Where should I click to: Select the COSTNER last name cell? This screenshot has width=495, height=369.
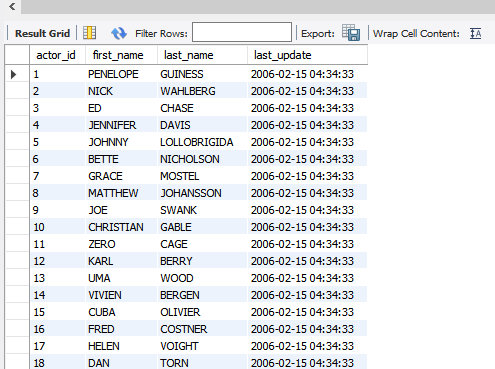pos(202,329)
